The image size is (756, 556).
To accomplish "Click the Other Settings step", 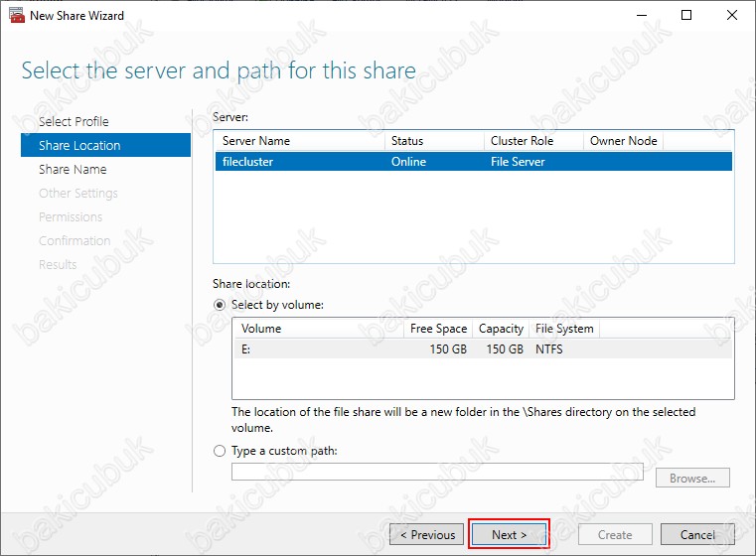I will click(x=78, y=194).
